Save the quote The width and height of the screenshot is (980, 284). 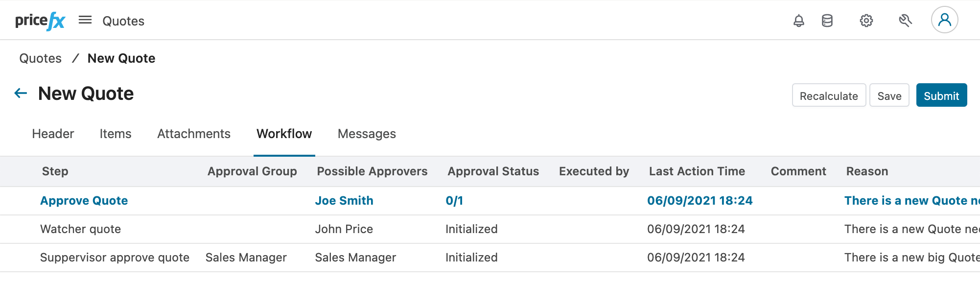(889, 95)
